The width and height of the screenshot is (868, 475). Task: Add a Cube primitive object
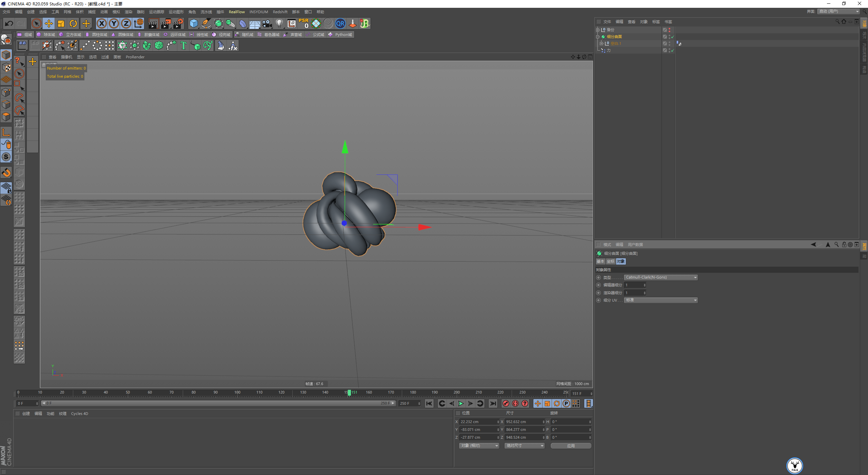point(194,23)
